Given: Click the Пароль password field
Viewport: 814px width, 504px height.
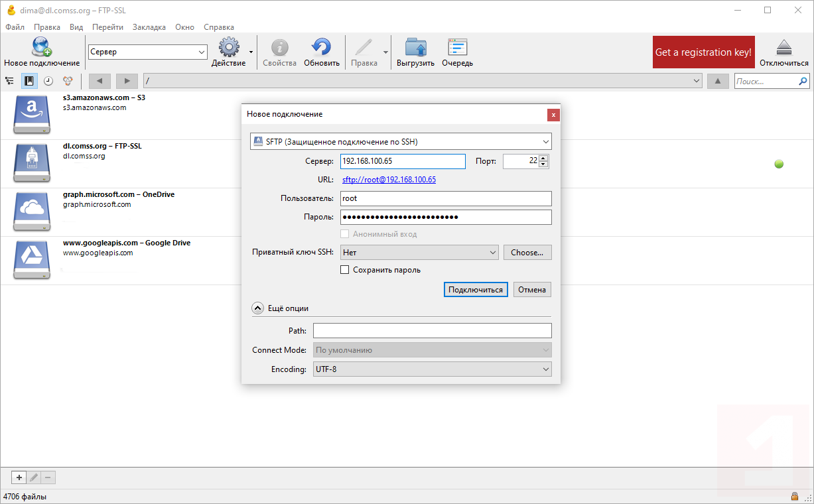Looking at the screenshot, I should [x=446, y=217].
